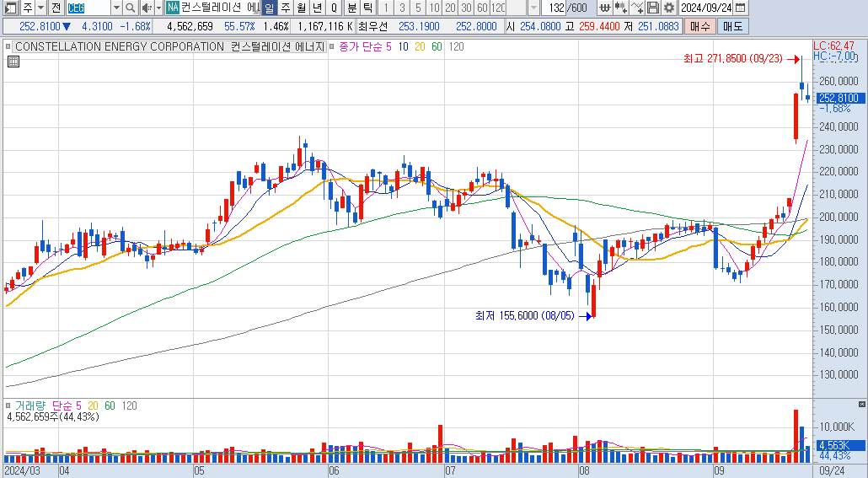Image resolution: width=868 pixels, height=478 pixels.
Task: Click the add line indicator icon
Action: click(x=637, y=8)
